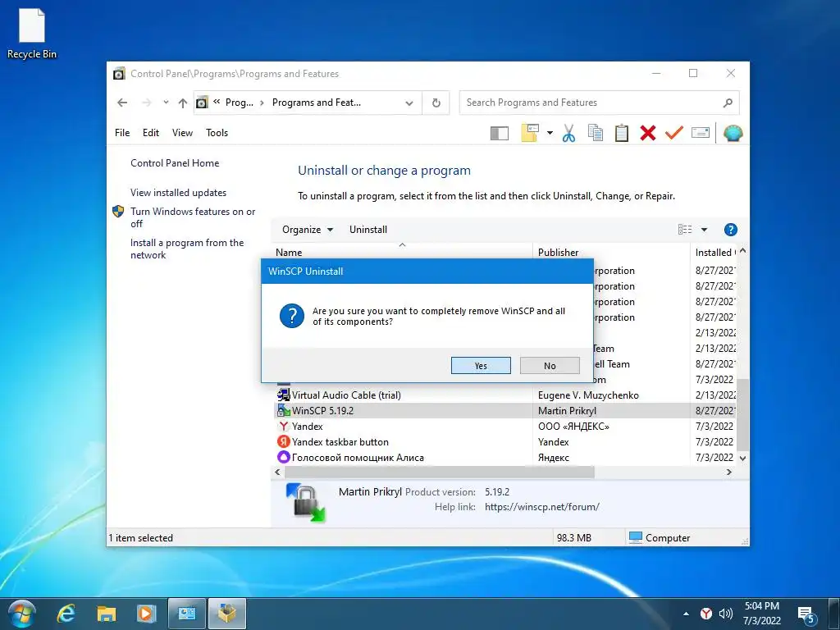Viewport: 840px width, 630px height.
Task: Click the Copy icon in the toolbar
Action: (596, 133)
